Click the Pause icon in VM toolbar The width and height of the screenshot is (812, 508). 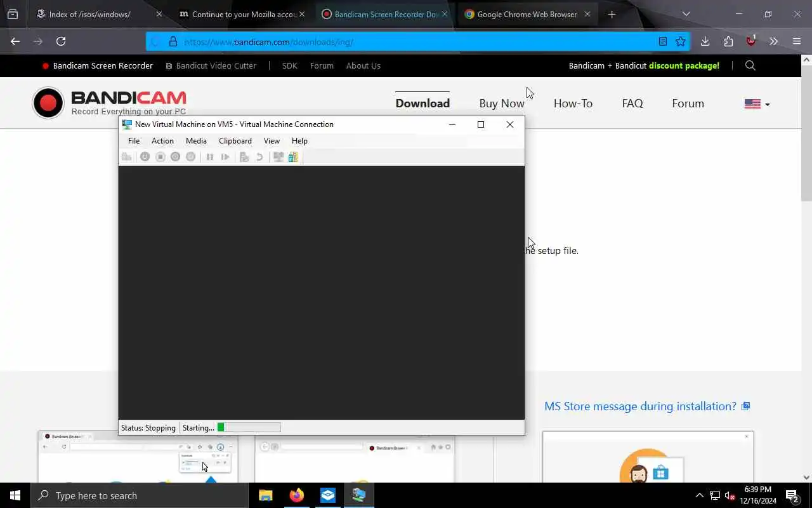tap(210, 157)
